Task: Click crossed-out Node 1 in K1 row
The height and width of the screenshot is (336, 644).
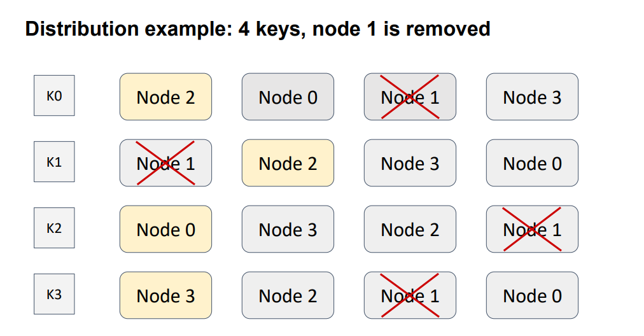Action: click(165, 163)
